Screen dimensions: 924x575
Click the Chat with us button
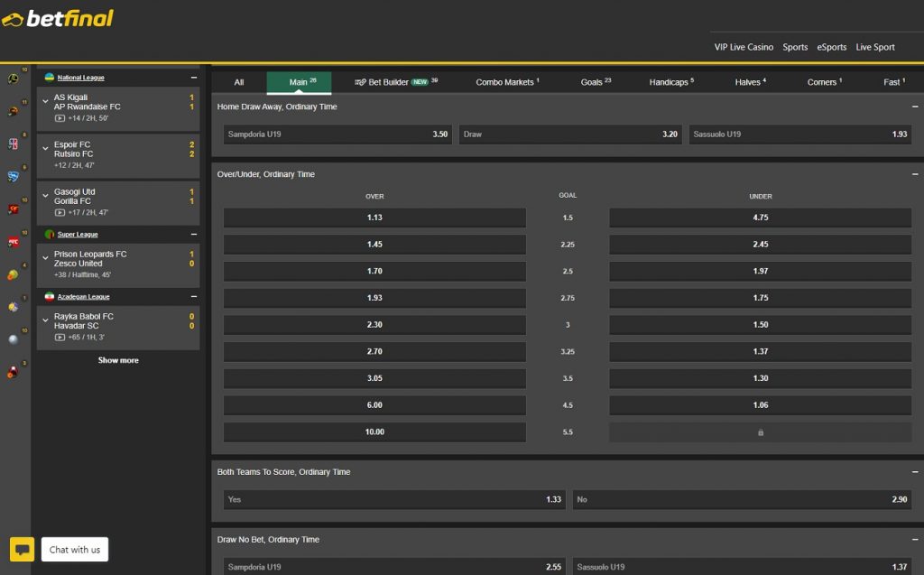[75, 550]
